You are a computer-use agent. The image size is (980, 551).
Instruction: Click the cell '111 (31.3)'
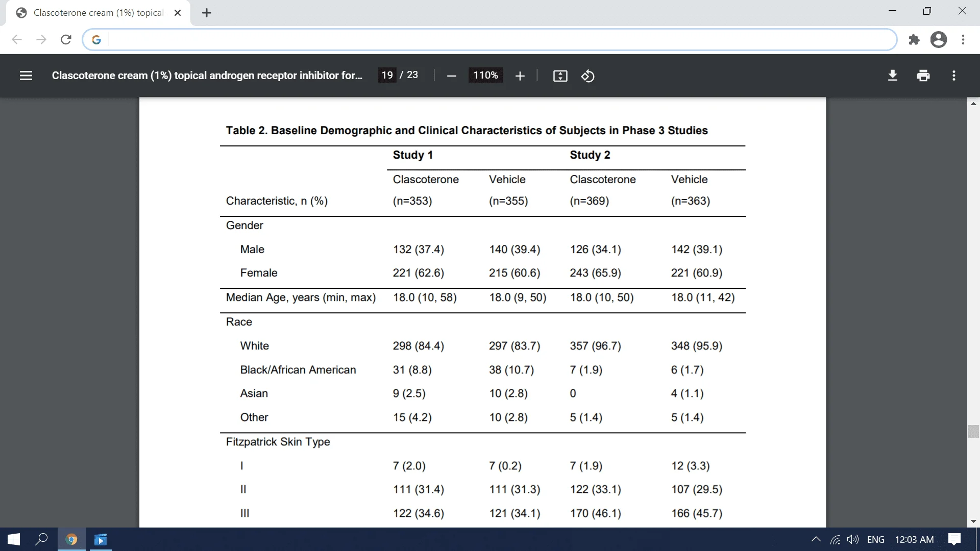click(514, 489)
